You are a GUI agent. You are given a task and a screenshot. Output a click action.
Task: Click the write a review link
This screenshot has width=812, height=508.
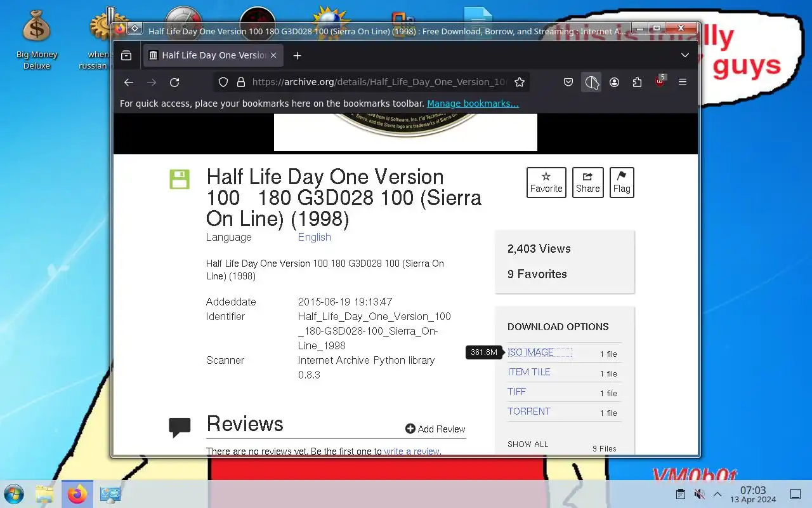click(412, 451)
